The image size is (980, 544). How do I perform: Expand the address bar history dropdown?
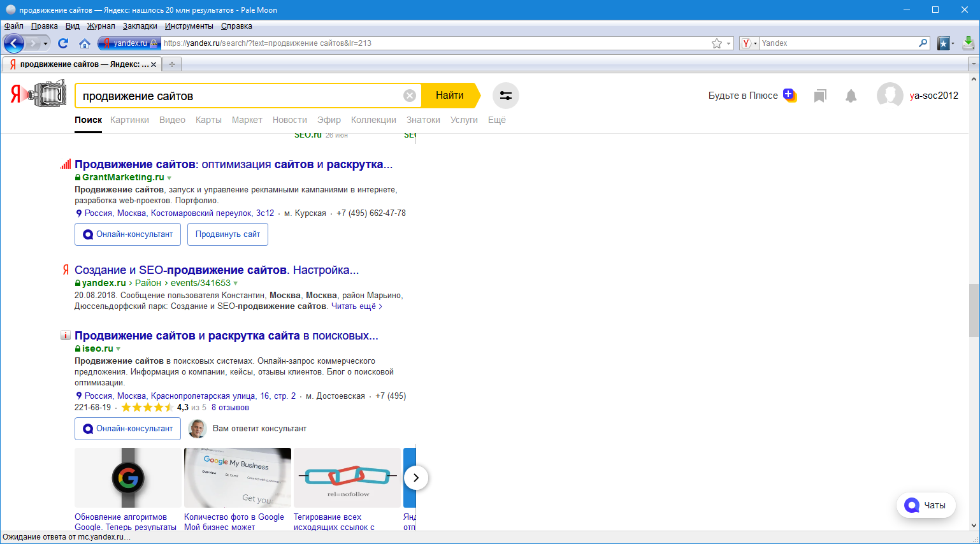(728, 43)
